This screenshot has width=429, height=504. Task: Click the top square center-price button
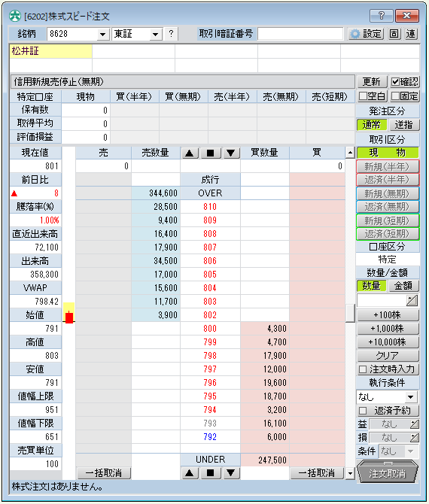click(210, 153)
